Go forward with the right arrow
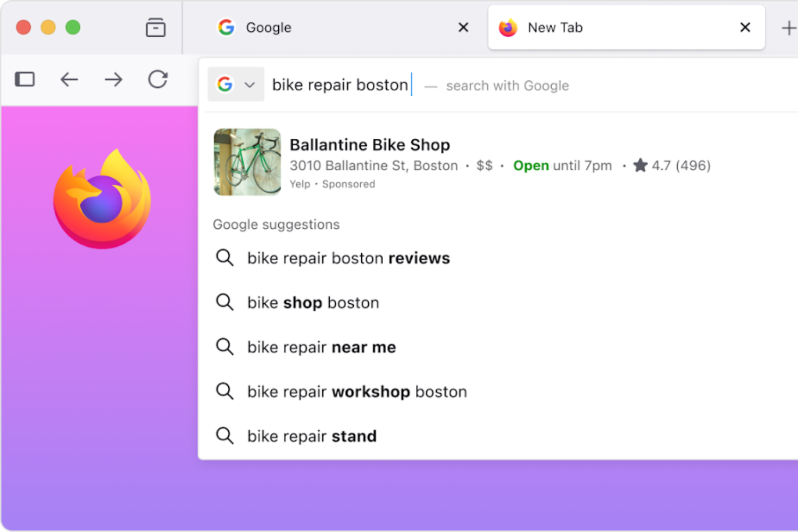This screenshot has height=532, width=798. click(x=113, y=80)
